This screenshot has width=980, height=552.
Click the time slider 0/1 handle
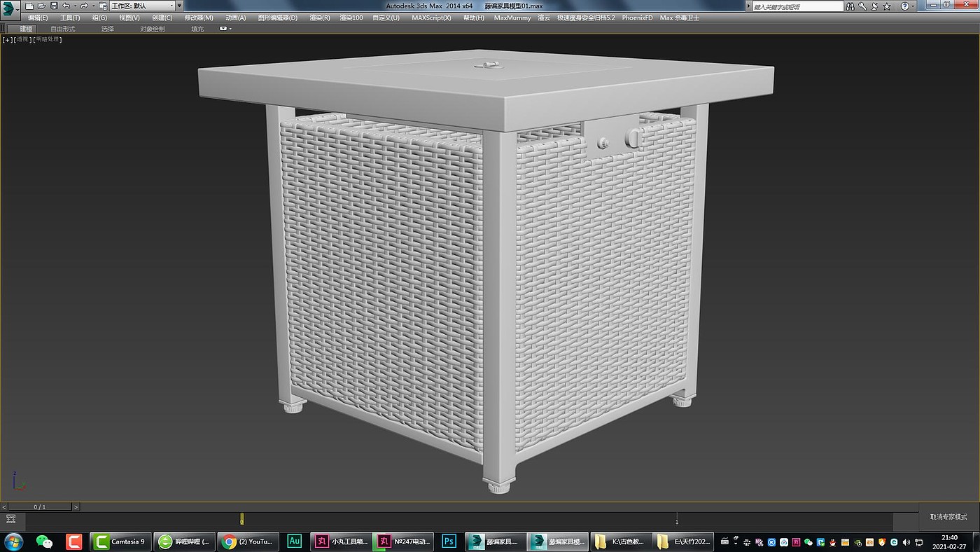tap(40, 506)
